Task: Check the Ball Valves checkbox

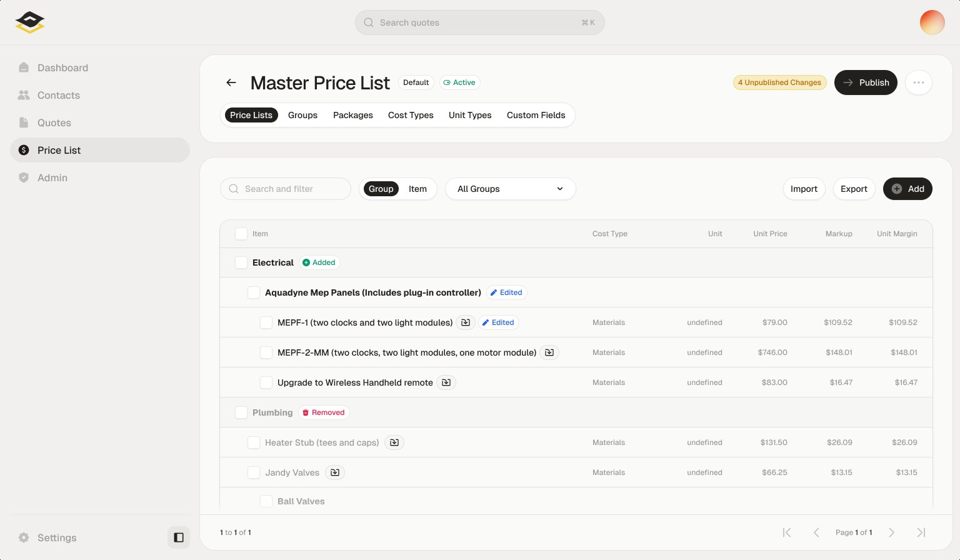Action: coord(266,501)
